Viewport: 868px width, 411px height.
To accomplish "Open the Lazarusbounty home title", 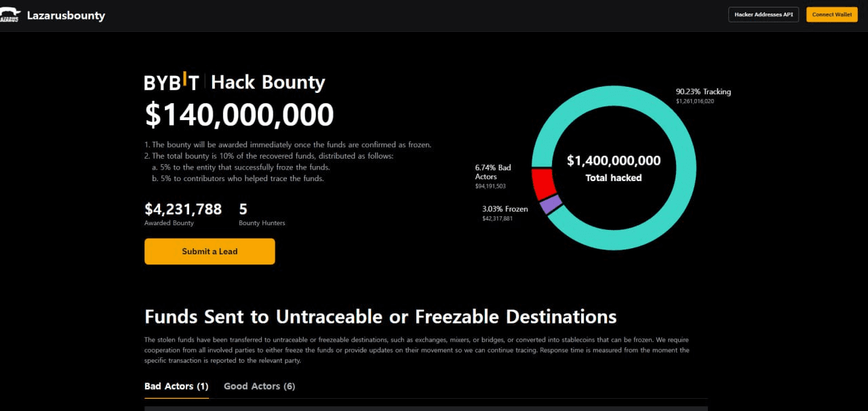I will coord(66,15).
